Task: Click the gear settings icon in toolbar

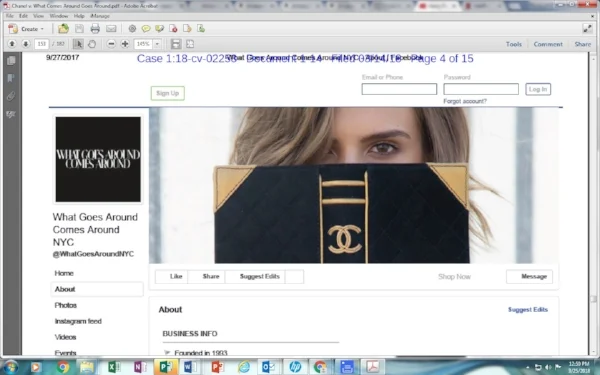Action: 132,29
